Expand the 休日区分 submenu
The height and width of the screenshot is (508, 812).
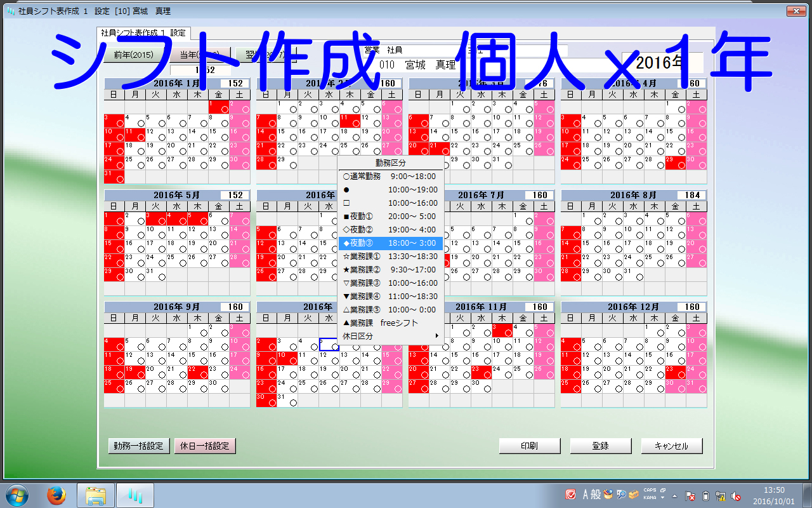(x=390, y=336)
